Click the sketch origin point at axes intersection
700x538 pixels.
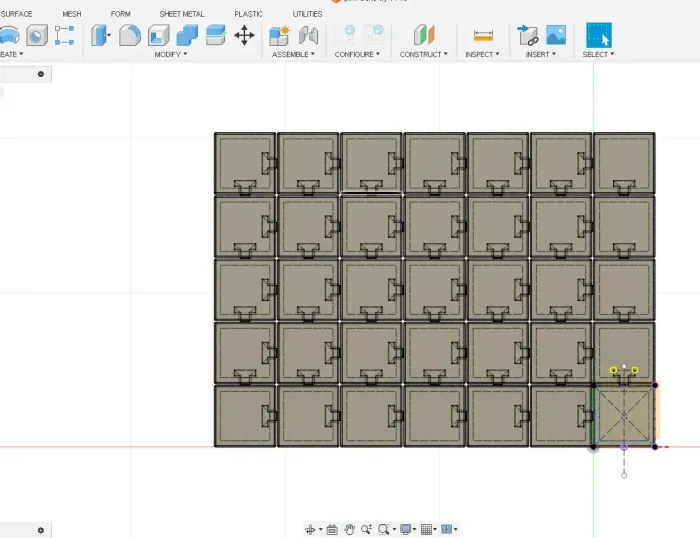pos(593,447)
